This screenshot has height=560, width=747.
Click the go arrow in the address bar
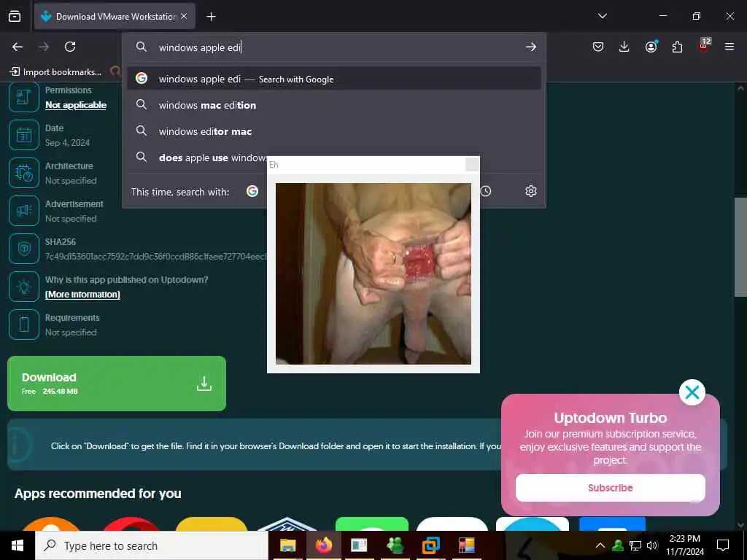(x=531, y=47)
